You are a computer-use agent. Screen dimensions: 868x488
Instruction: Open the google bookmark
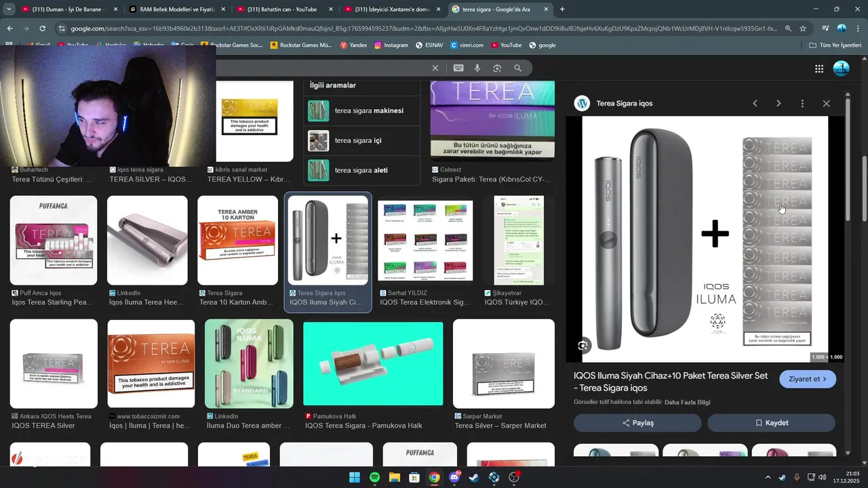point(542,45)
